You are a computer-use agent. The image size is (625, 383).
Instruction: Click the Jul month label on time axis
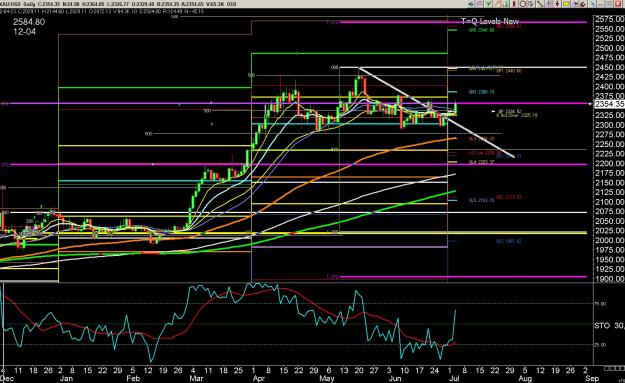click(453, 378)
